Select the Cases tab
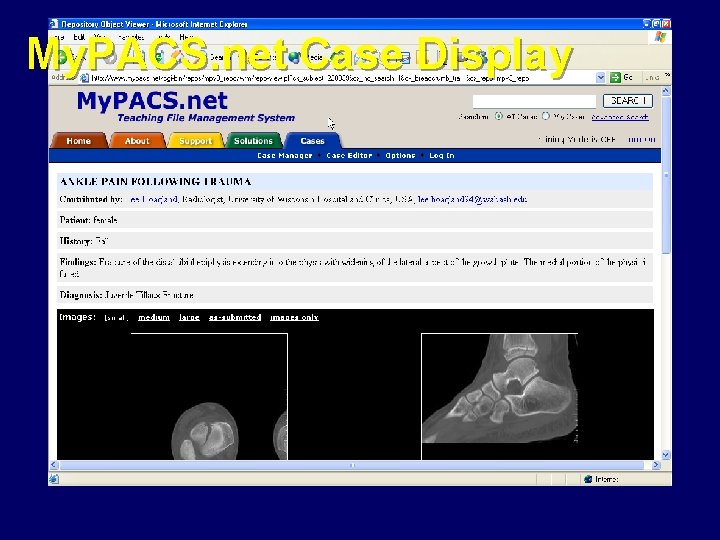 tap(312, 141)
